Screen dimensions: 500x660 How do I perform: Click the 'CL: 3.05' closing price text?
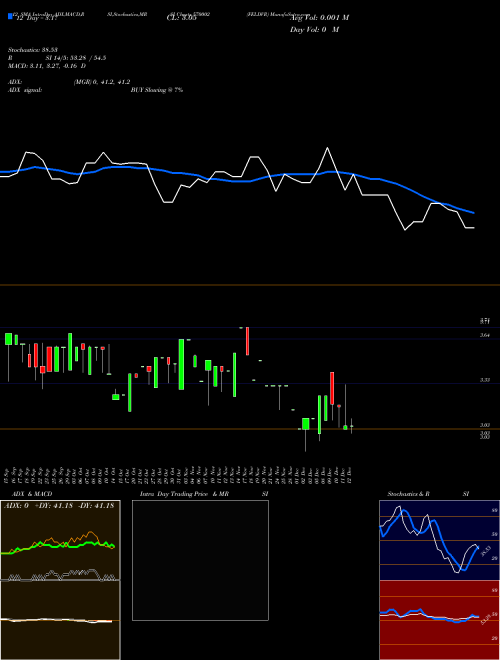[x=181, y=18]
